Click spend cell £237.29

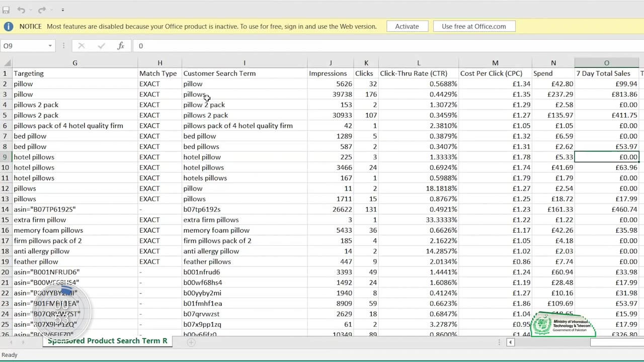click(x=553, y=95)
